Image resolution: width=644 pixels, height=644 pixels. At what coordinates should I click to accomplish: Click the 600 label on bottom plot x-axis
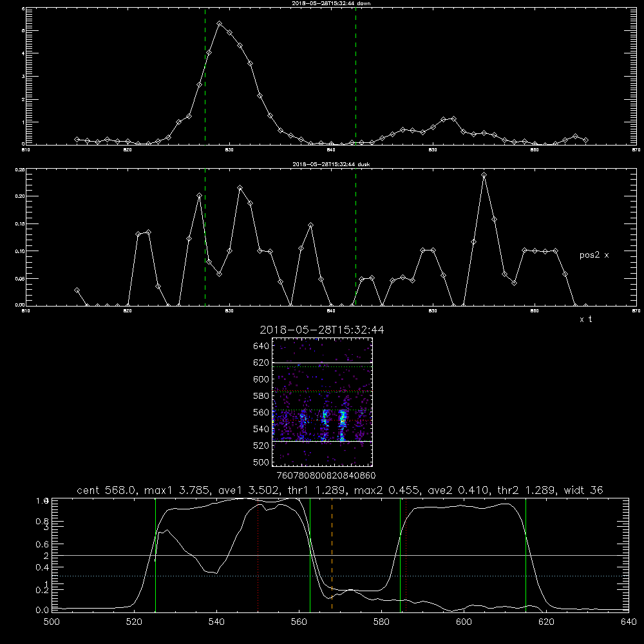[x=464, y=622]
